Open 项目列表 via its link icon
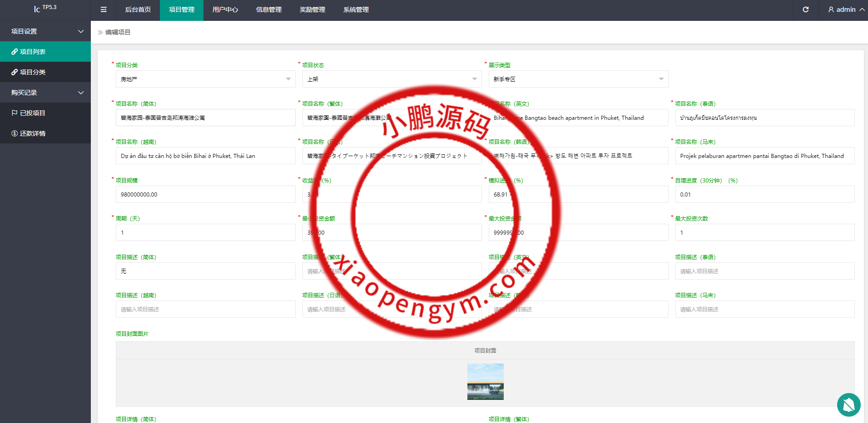 tap(15, 52)
